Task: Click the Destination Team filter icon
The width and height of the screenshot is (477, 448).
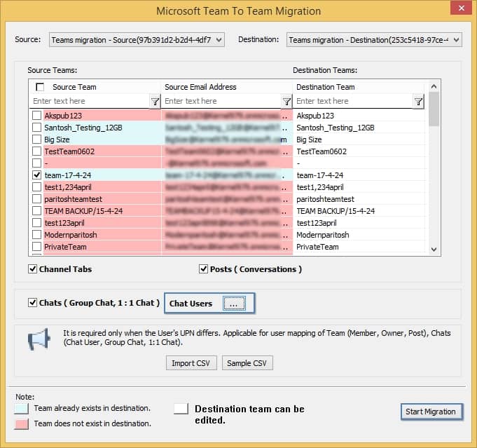Action: (419, 102)
